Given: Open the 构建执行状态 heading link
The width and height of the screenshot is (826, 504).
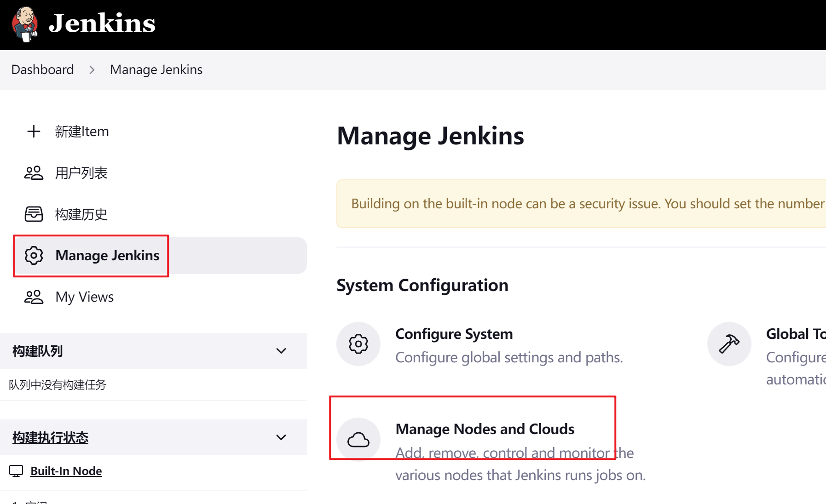Looking at the screenshot, I should (50, 437).
